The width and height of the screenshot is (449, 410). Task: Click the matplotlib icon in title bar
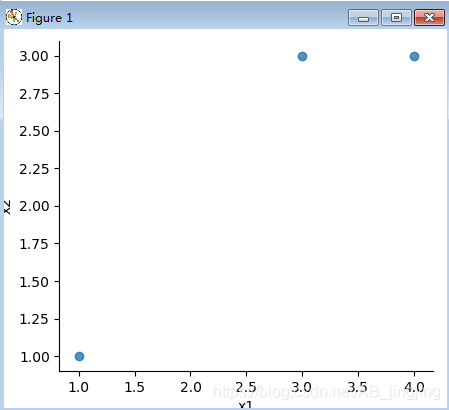[x=14, y=17]
